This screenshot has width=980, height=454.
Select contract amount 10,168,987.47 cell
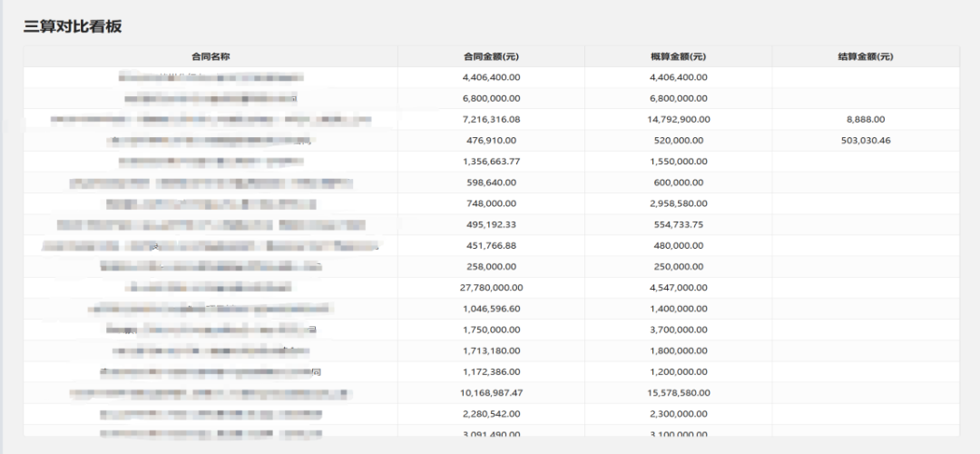[491, 393]
